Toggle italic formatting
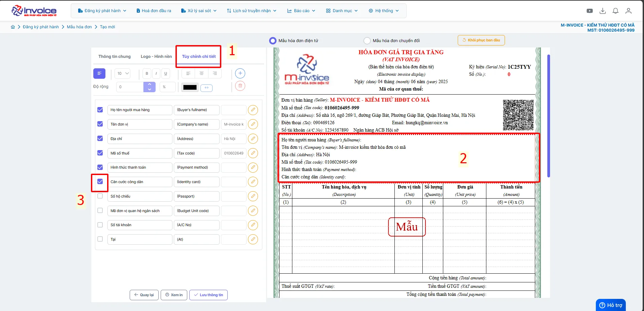 click(x=156, y=73)
